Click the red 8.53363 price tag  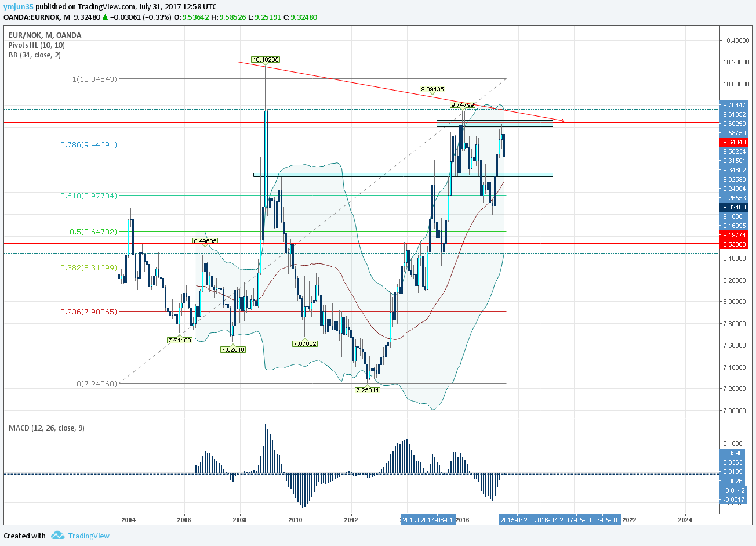(734, 244)
